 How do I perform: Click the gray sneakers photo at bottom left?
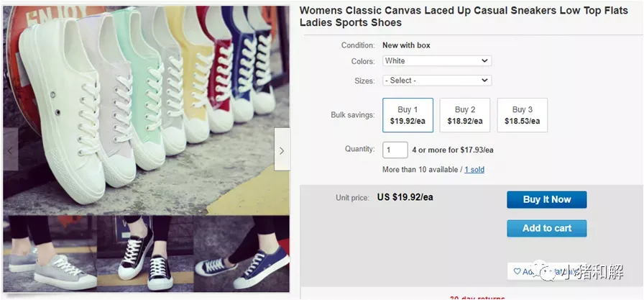click(50, 253)
